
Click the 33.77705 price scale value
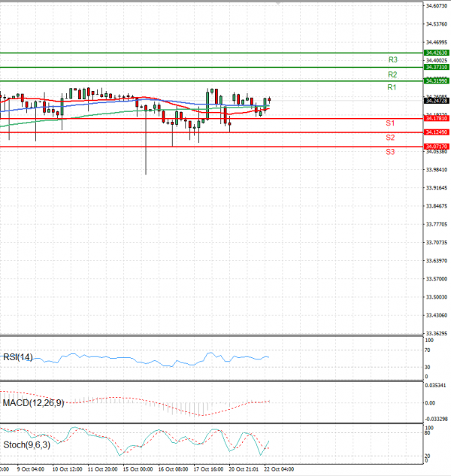[437, 224]
